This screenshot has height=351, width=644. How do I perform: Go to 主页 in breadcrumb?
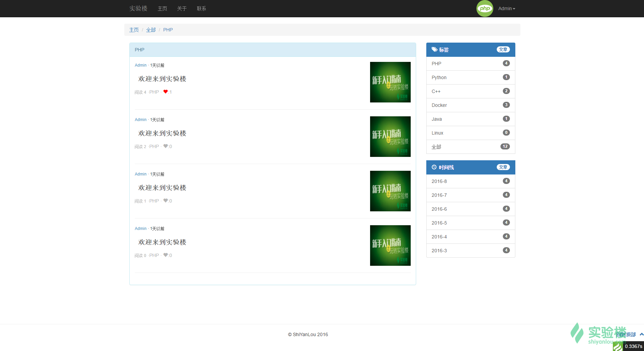(134, 30)
